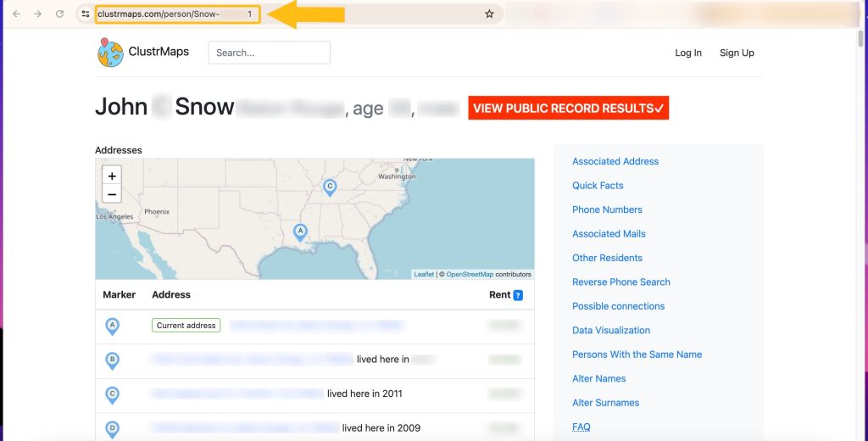Open address link that says lived here in 2011
This screenshot has width=868, height=441.
pos(237,394)
